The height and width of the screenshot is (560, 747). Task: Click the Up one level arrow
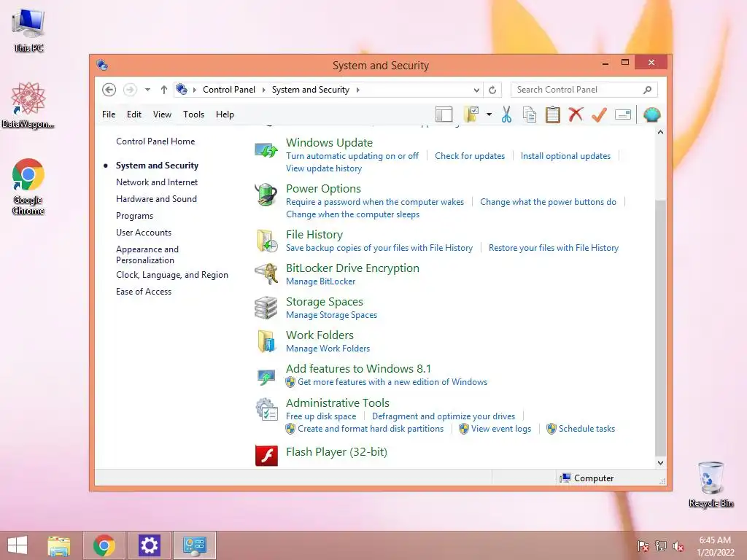pyautogui.click(x=164, y=90)
